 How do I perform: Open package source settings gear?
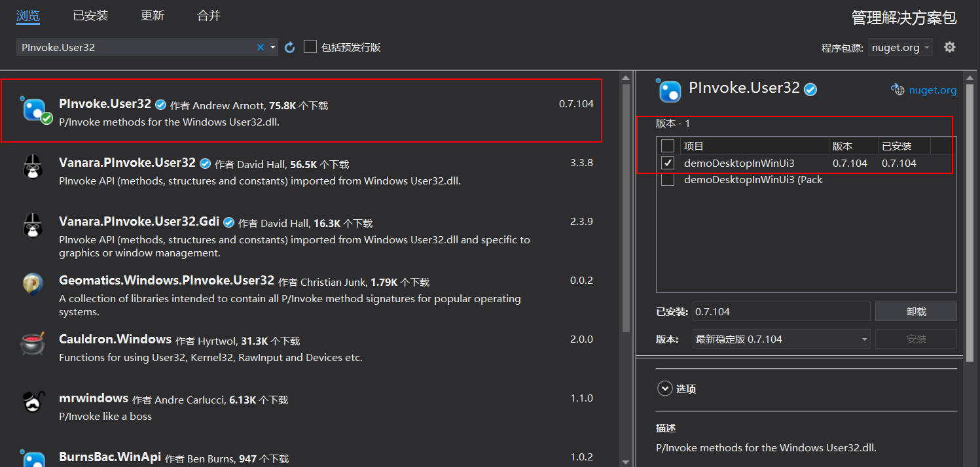pos(950,47)
